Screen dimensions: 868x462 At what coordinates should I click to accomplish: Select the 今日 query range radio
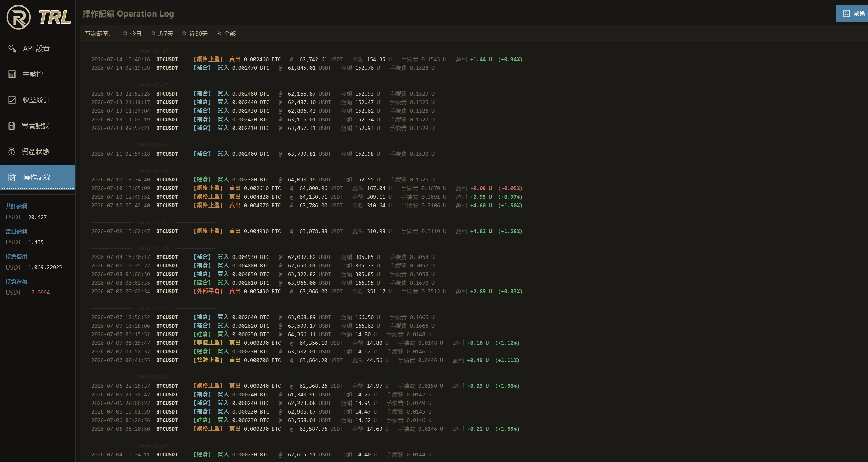125,34
